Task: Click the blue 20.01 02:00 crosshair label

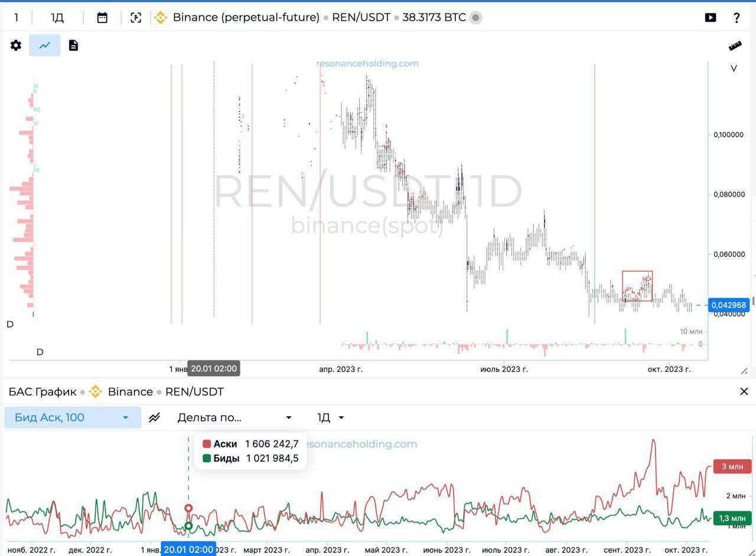Action: (188, 550)
